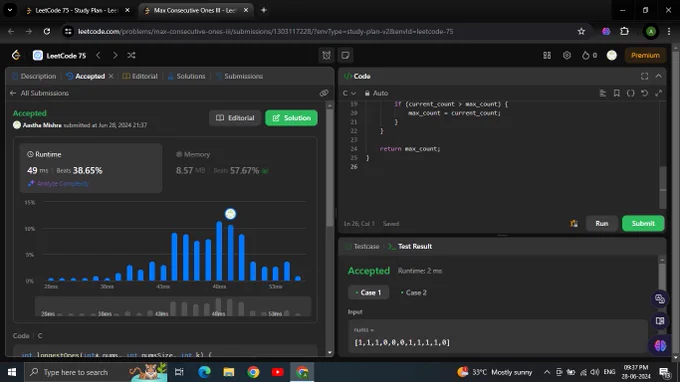Image resolution: width=680 pixels, height=382 pixels.
Task: Open the LeetCode logo home icon
Action: 16,55
